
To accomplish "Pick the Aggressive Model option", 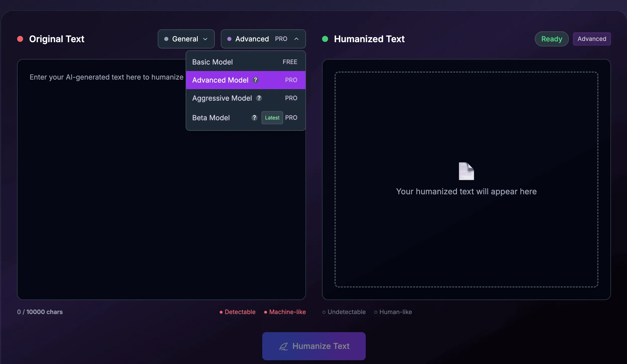I will pyautogui.click(x=246, y=98).
